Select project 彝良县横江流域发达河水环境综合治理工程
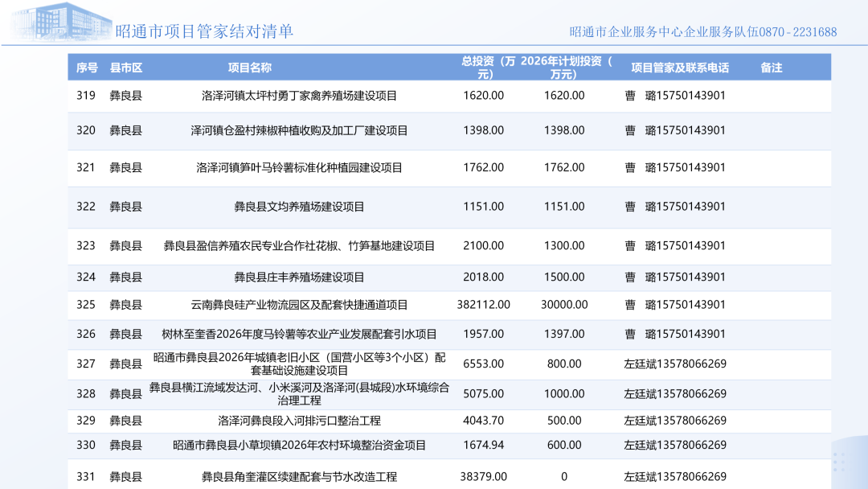The height and width of the screenshot is (489, 868). pos(299,394)
